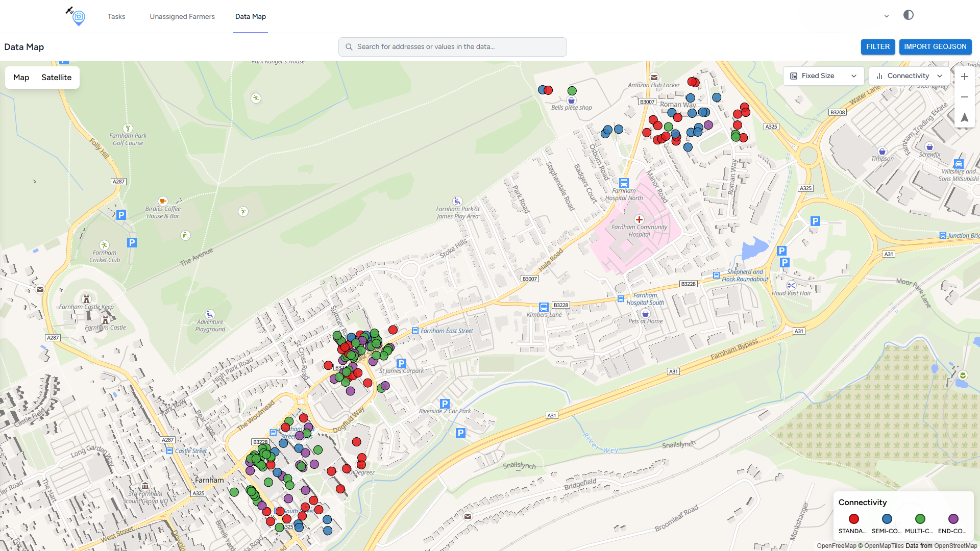Click the Farnham Community Hospital marker
This screenshot has height=551, width=980.
(x=639, y=220)
